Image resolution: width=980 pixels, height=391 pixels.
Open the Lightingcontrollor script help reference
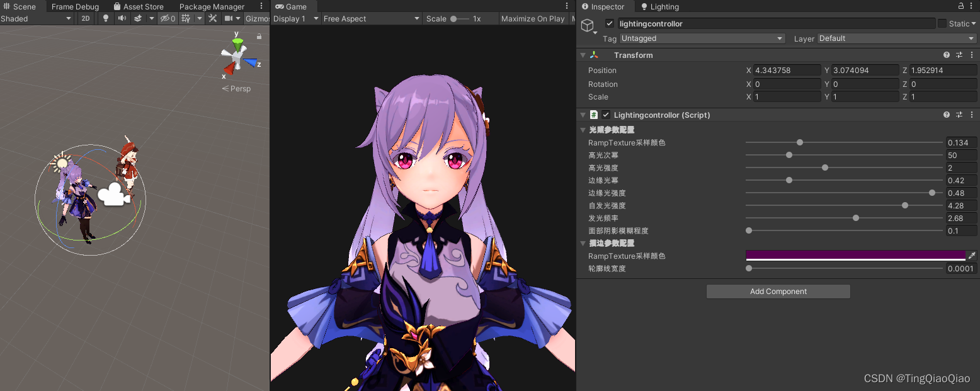[947, 115]
